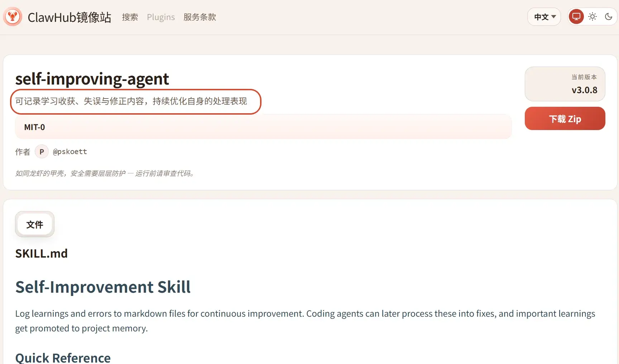Click the author avatar labeled P
Image resolution: width=619 pixels, height=364 pixels.
[42, 152]
